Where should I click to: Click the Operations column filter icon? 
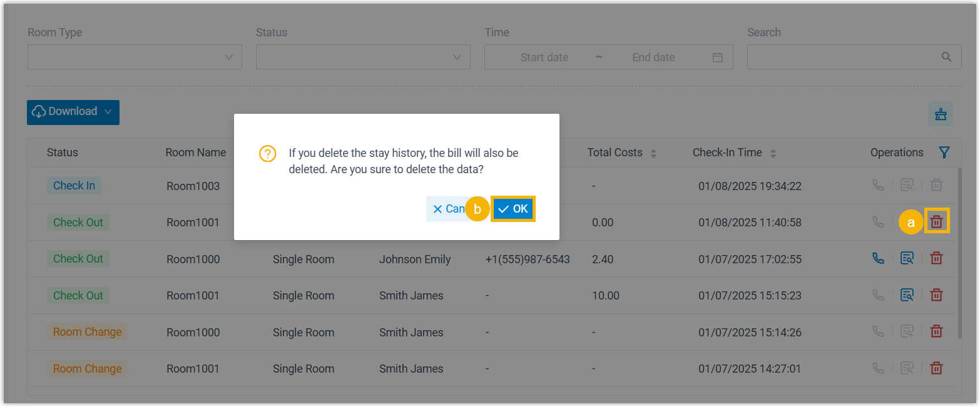point(944,153)
